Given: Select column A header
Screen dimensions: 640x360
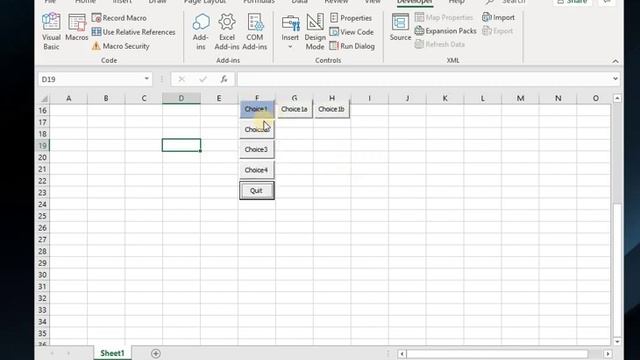Looking at the screenshot, I should (69, 98).
